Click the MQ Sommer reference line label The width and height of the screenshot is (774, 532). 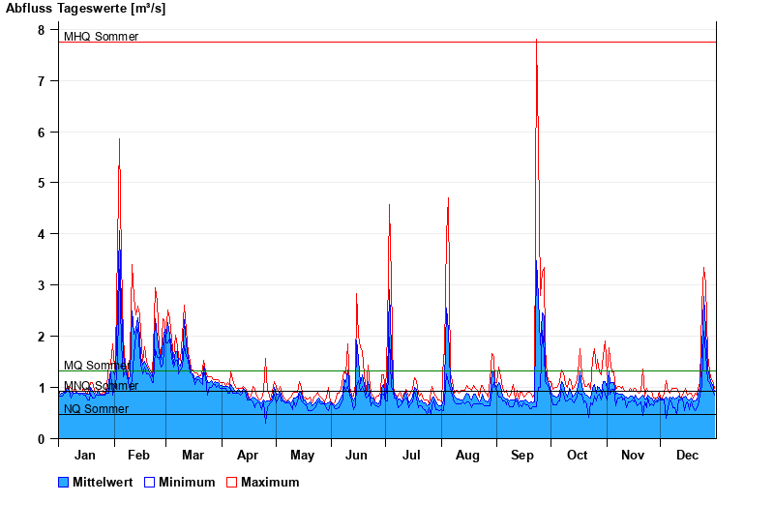(96, 366)
